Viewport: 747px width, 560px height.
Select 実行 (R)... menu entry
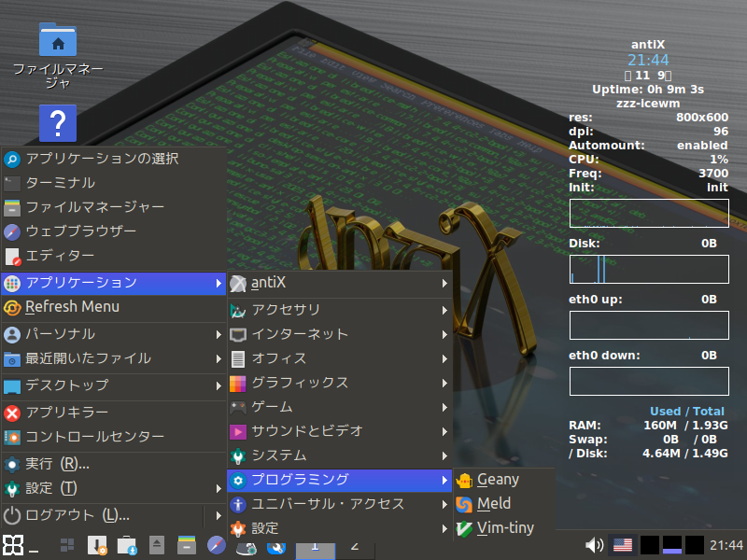[113, 464]
